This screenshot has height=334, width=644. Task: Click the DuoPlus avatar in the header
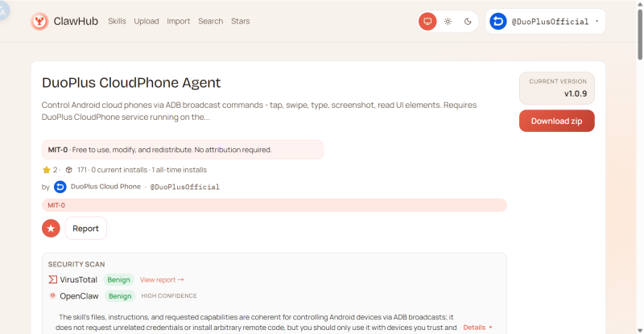497,22
